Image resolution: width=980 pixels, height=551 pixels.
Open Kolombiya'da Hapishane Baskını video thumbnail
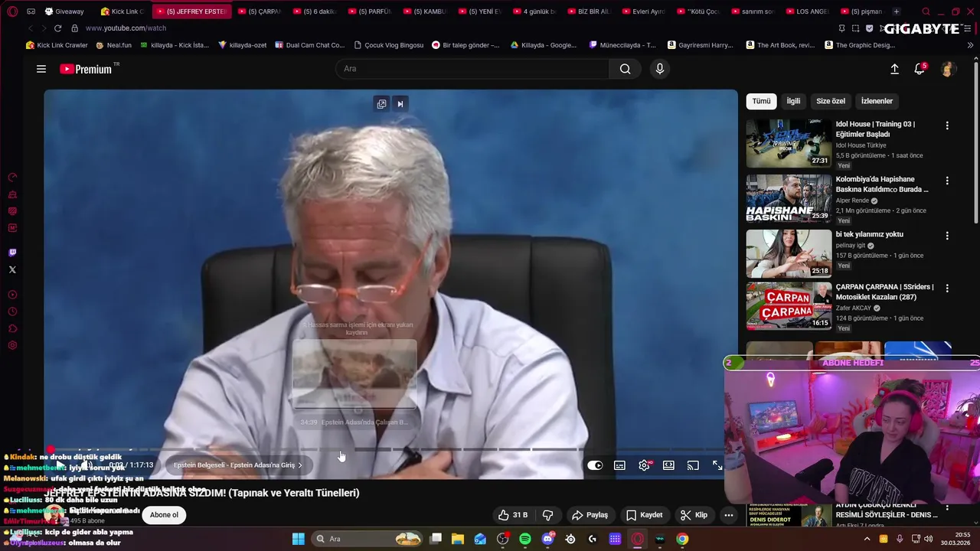click(789, 198)
